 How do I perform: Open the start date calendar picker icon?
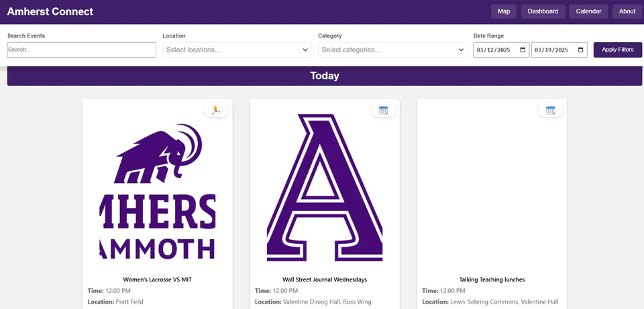523,50
